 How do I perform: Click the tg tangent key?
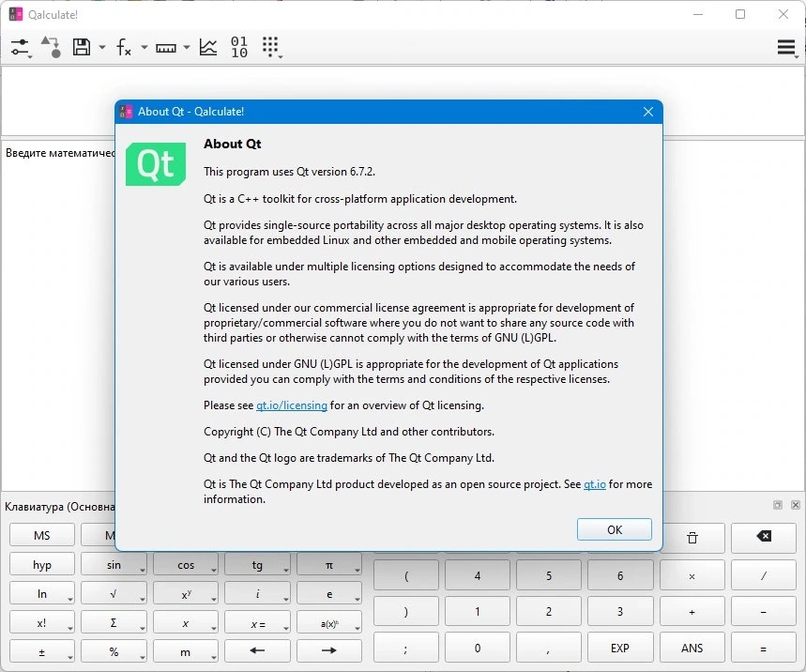(x=257, y=565)
